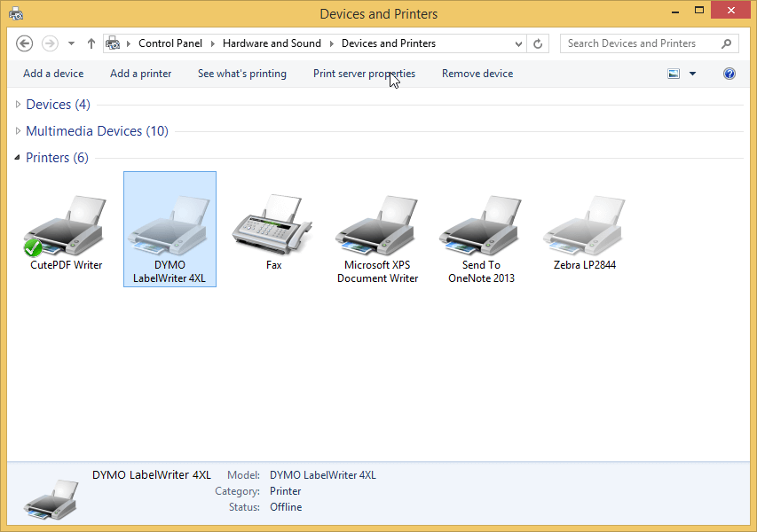This screenshot has width=757, height=532.
Task: Collapse the Printers (6) group
Action: pyautogui.click(x=18, y=157)
